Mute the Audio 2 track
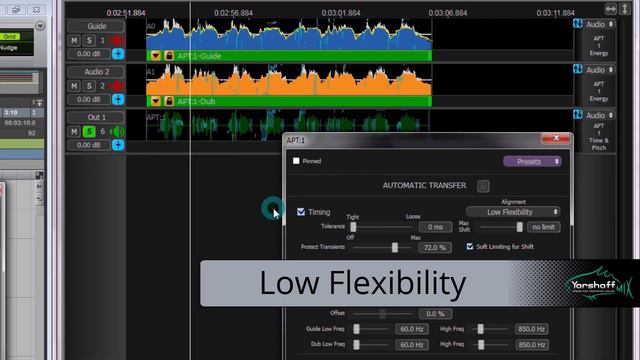Screen dimensions: 640x360 point(74,86)
